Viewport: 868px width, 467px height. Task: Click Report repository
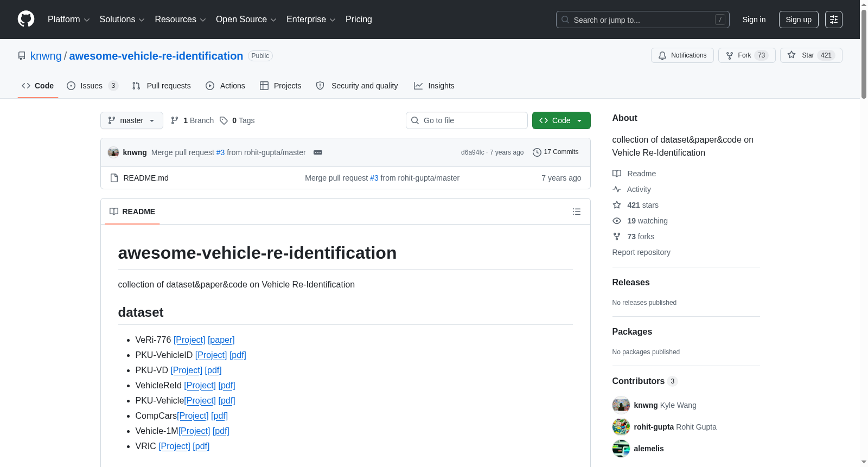[641, 252]
